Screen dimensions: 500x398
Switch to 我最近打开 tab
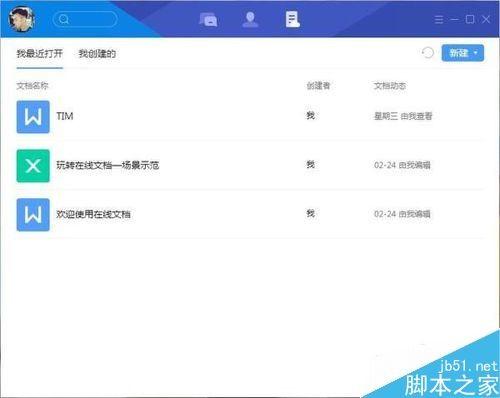point(40,53)
